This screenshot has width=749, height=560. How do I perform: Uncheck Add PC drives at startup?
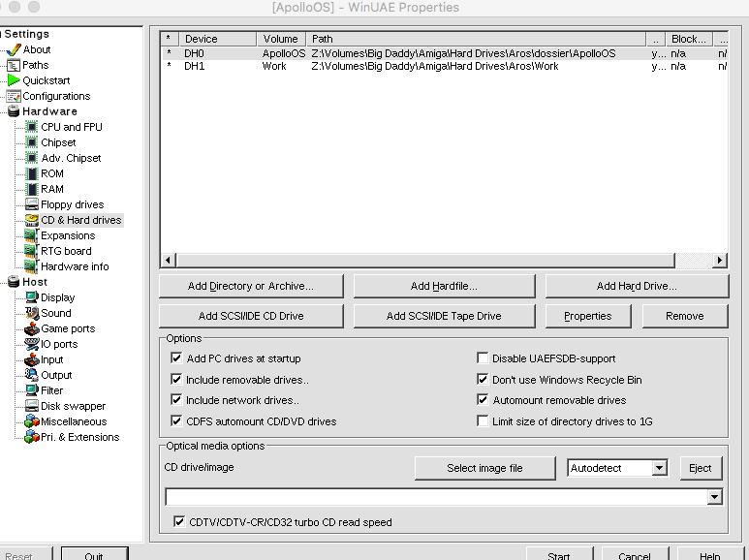pyautogui.click(x=176, y=358)
